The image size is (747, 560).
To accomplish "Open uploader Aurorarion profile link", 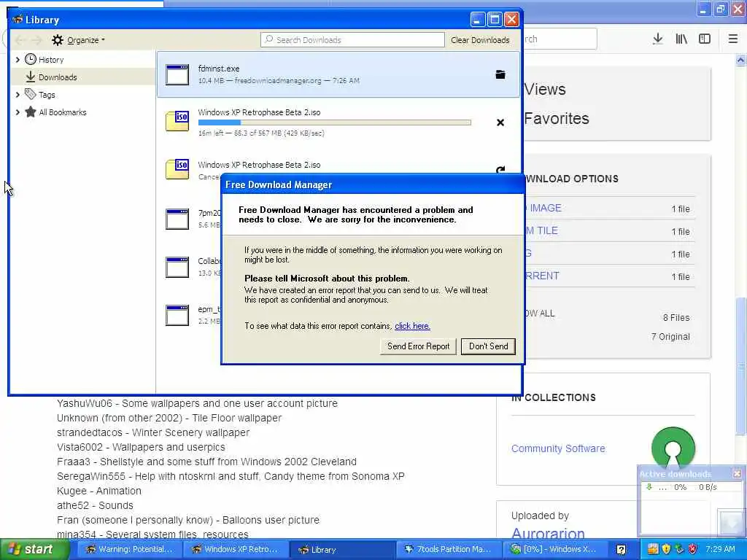I will tap(548, 533).
